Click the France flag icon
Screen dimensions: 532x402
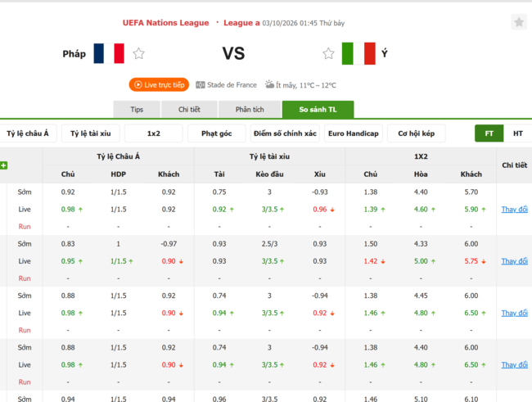point(109,53)
